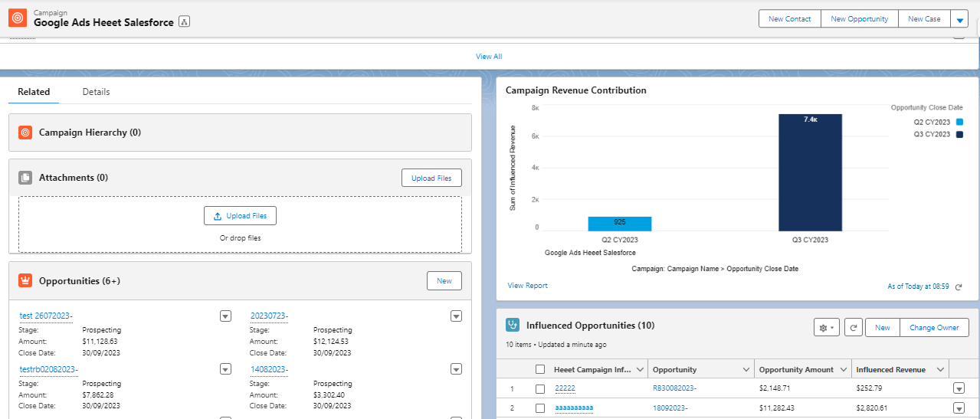The width and height of the screenshot is (980, 419).
Task: Click the $2,148.71 opportunity amount cell
Action: [775, 388]
